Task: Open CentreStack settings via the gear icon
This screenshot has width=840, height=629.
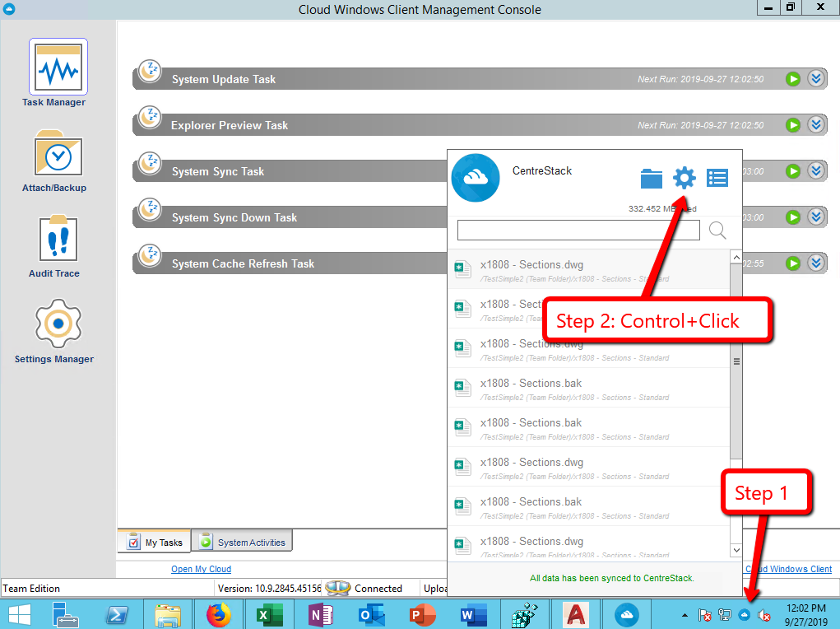Action: click(684, 177)
